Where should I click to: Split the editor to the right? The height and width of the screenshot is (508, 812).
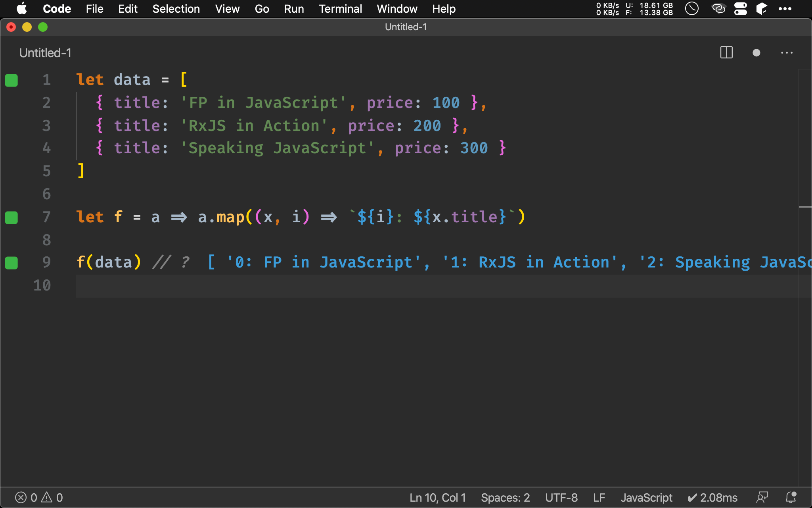point(726,53)
